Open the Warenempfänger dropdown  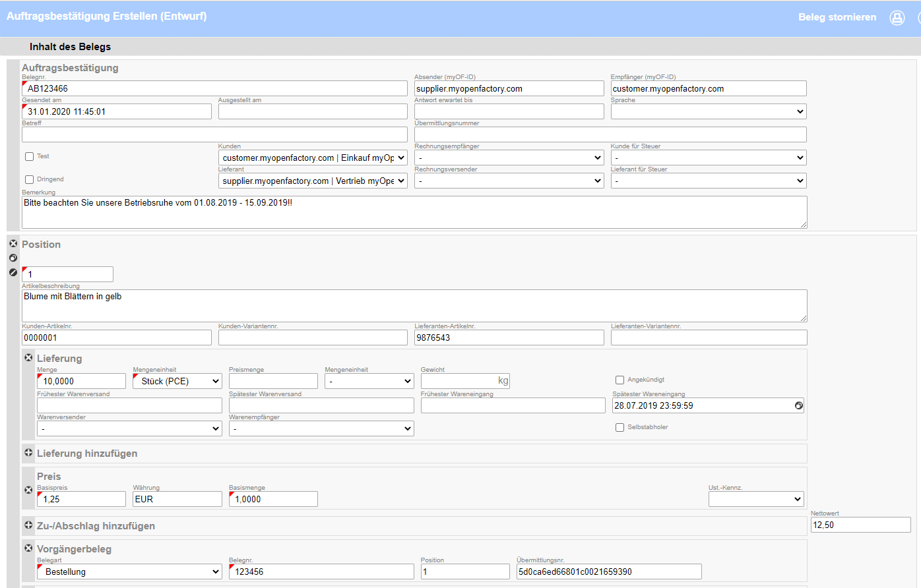tap(321, 428)
